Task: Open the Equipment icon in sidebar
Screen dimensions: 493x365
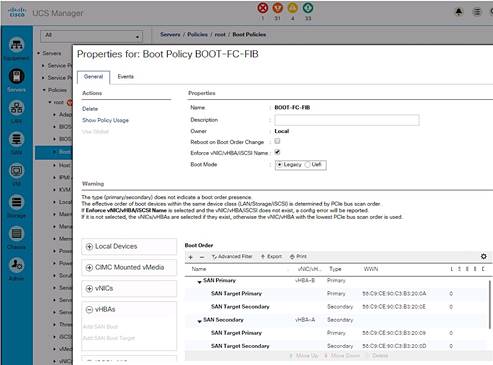Action: pos(17,45)
